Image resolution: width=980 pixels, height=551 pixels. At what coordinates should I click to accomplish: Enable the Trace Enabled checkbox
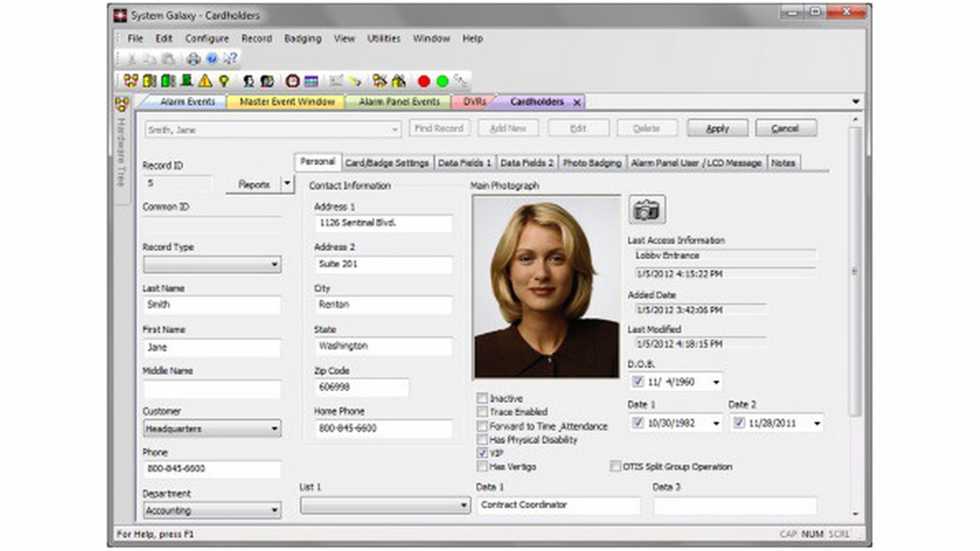(x=482, y=412)
